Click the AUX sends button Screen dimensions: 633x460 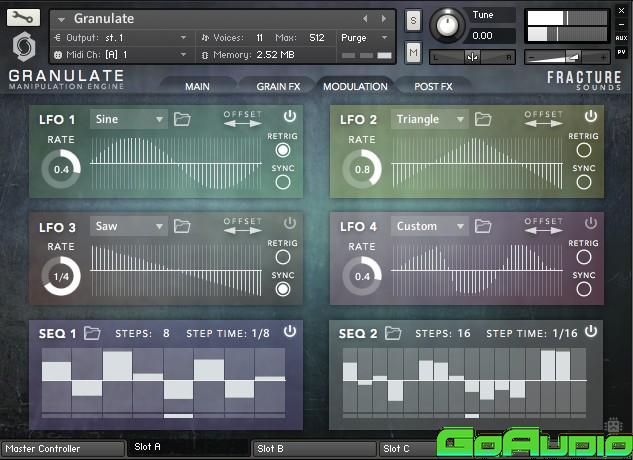621,38
